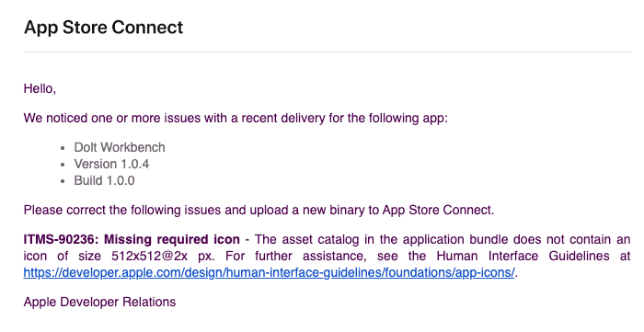This screenshot has width=644, height=332.
Task: Click the App Store Connect heading
Action: tap(103, 28)
